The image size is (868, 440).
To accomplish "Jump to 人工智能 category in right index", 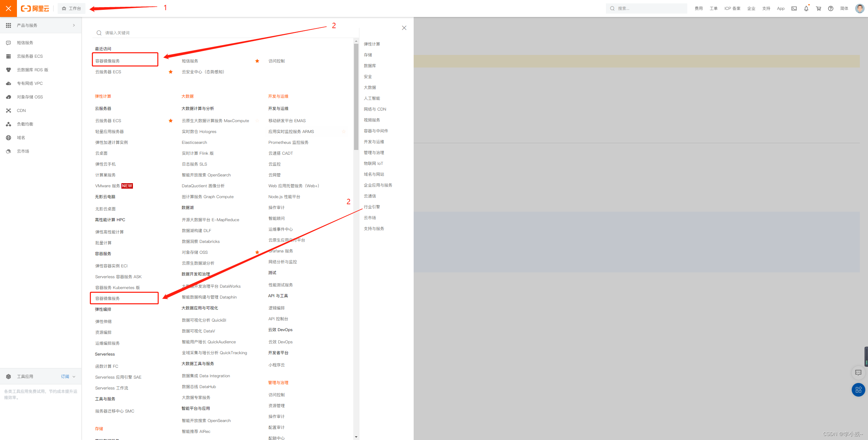I will (372, 98).
